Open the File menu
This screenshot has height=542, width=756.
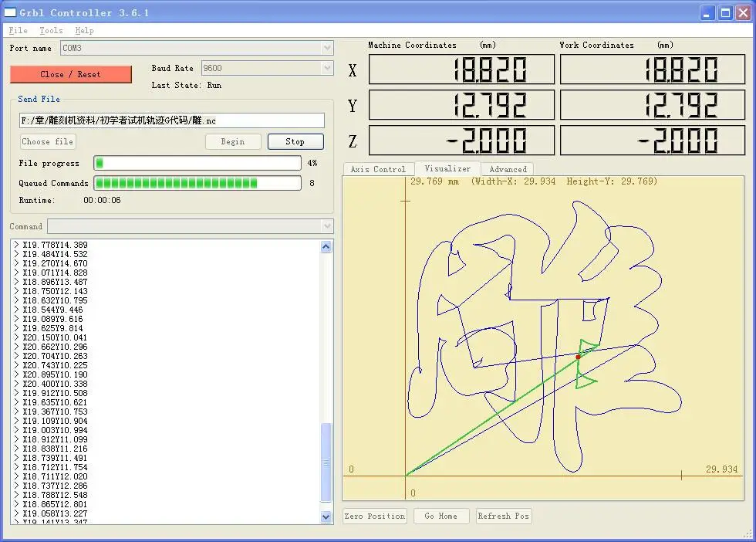18,30
